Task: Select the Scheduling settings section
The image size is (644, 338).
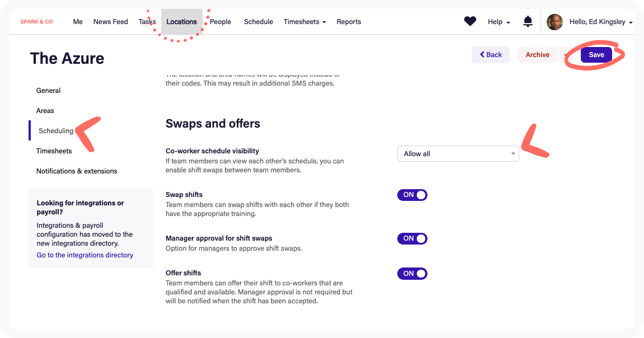Action: tap(56, 131)
